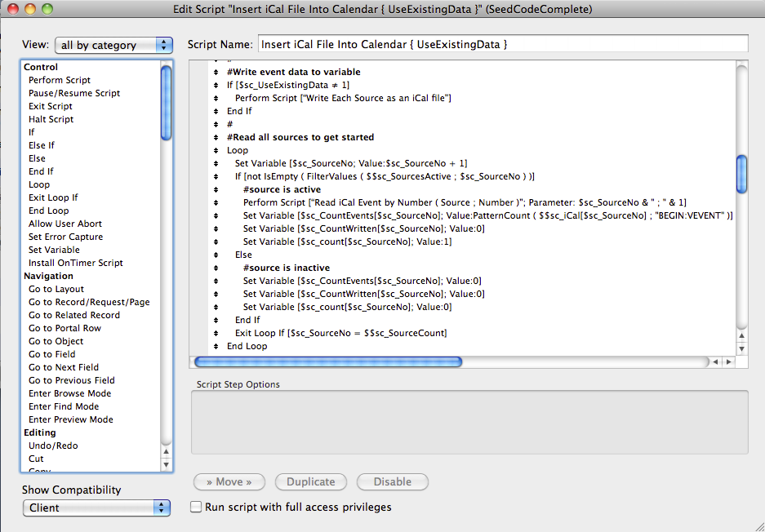
Task: Select Pause/Resume Script in the step list
Action: click(74, 93)
